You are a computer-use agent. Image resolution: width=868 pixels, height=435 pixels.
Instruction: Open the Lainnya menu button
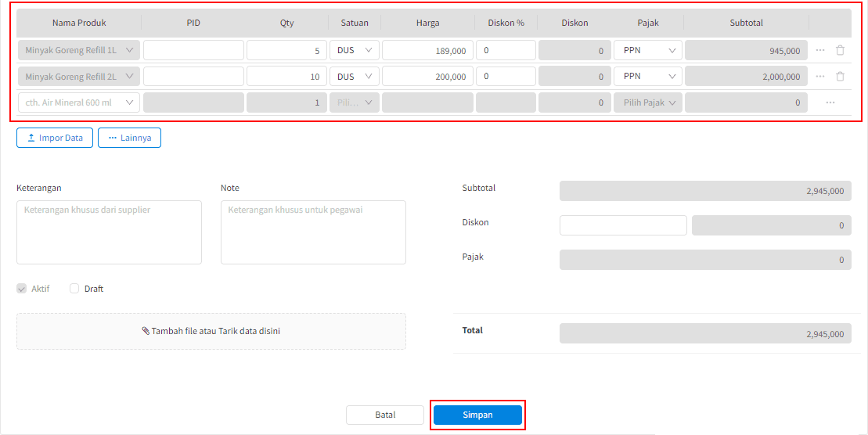129,138
